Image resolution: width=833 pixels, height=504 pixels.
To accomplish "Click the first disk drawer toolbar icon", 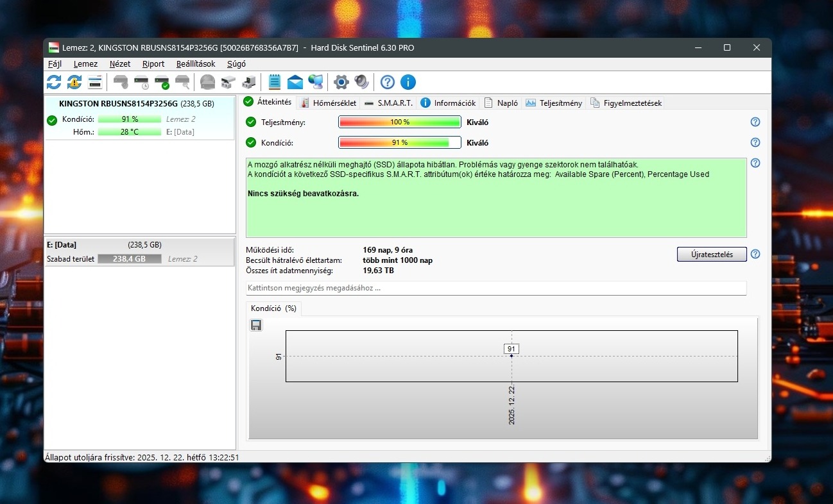I will [228, 82].
